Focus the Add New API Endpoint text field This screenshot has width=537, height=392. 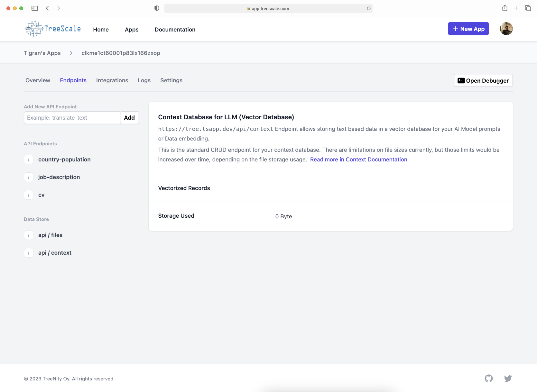click(x=72, y=118)
